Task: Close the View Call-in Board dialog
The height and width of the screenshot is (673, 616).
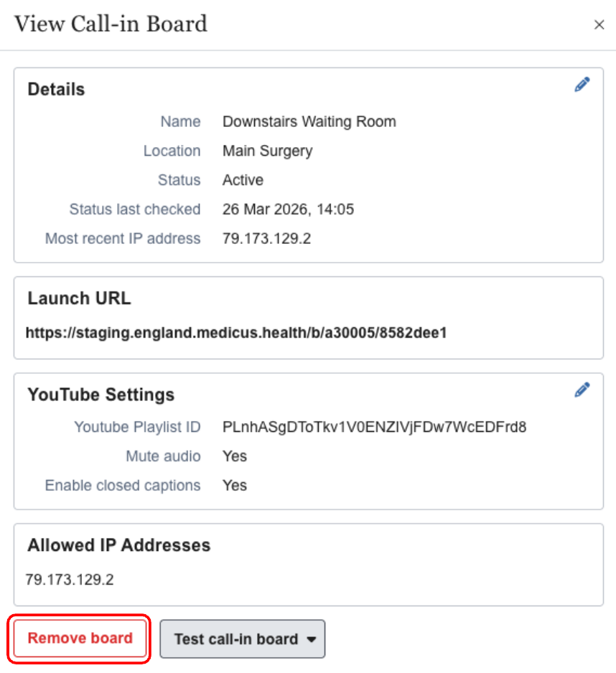Action: (x=599, y=25)
